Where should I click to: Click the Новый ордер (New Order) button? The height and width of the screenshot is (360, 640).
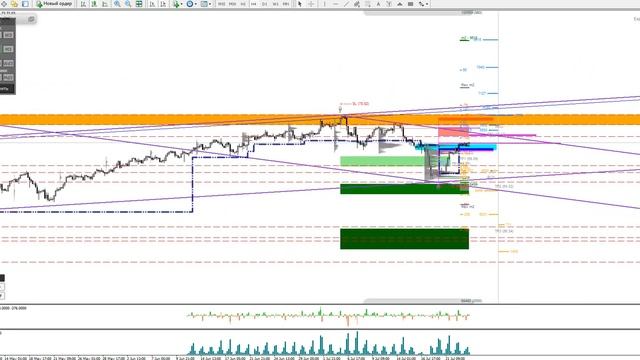[54, 4]
